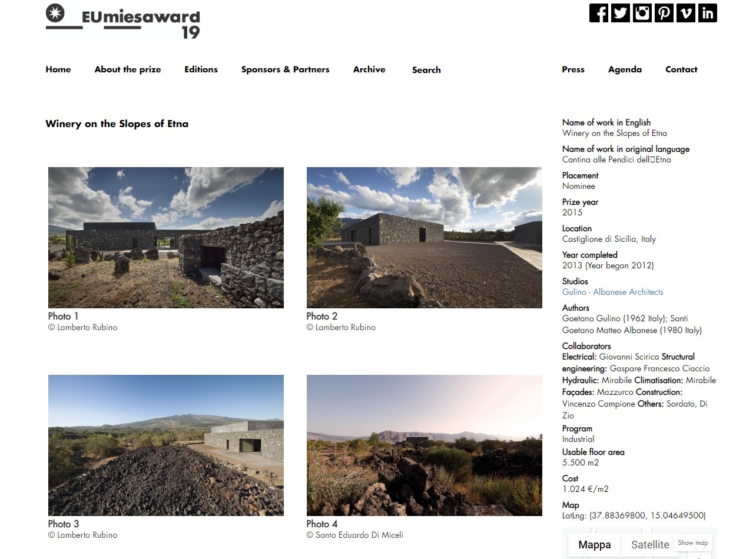Select the Mappa map view
756x559 pixels.
(x=595, y=545)
